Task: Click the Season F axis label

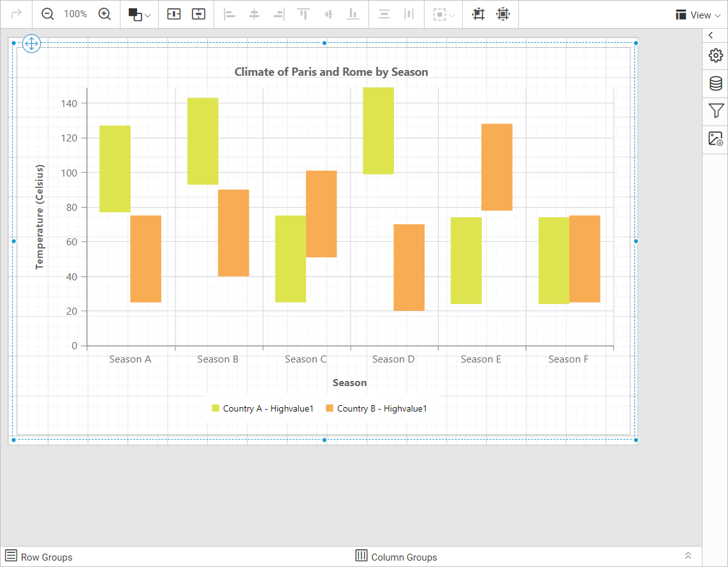Action: coord(568,359)
